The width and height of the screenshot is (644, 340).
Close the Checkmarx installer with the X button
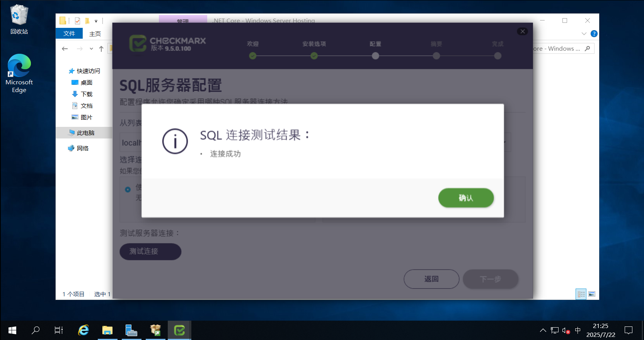click(523, 31)
